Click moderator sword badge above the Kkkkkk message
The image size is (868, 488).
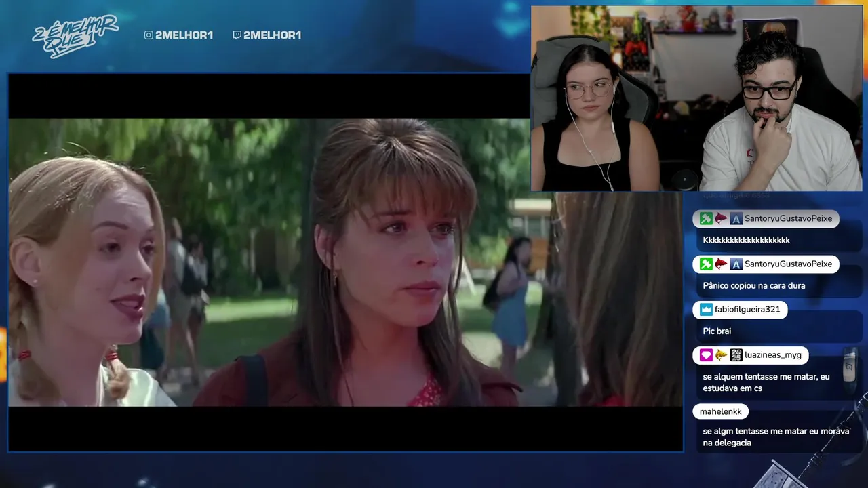706,218
